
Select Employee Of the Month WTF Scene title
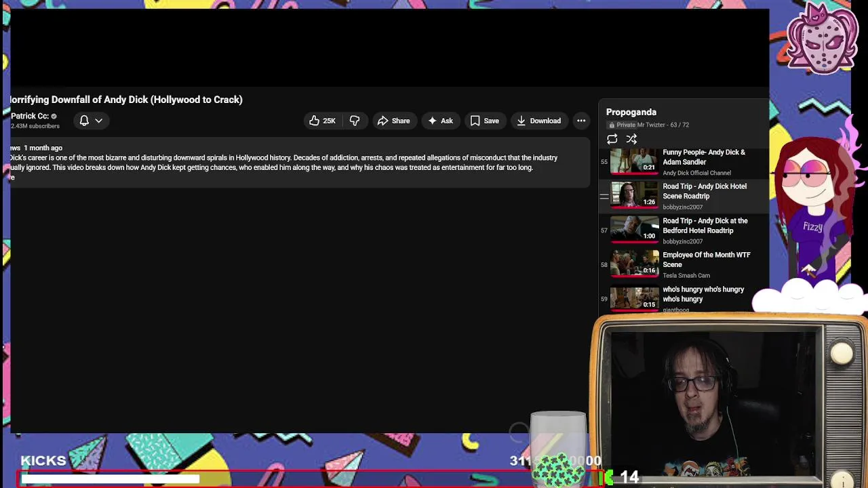706,260
